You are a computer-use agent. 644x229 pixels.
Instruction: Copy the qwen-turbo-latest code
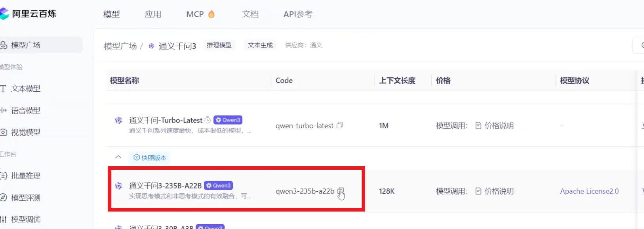pyautogui.click(x=340, y=125)
